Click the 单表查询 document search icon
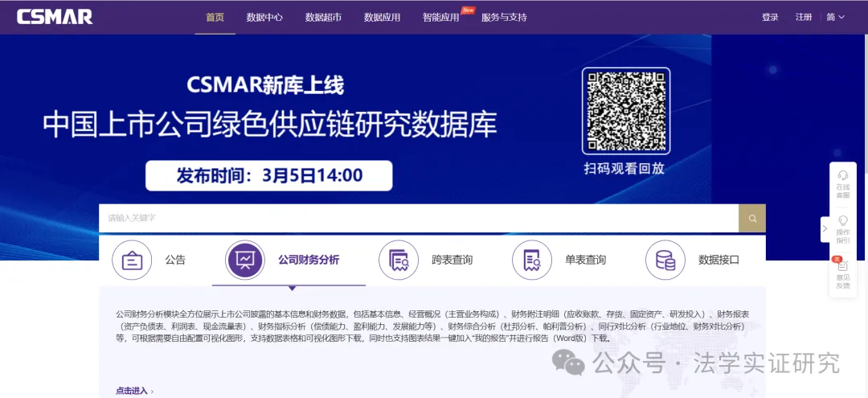The height and width of the screenshot is (398, 868). tap(532, 260)
